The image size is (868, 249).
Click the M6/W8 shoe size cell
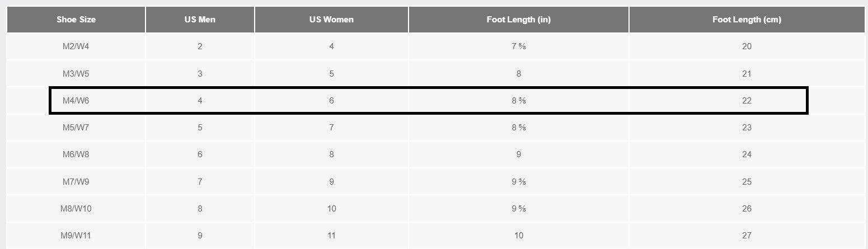[x=76, y=154]
